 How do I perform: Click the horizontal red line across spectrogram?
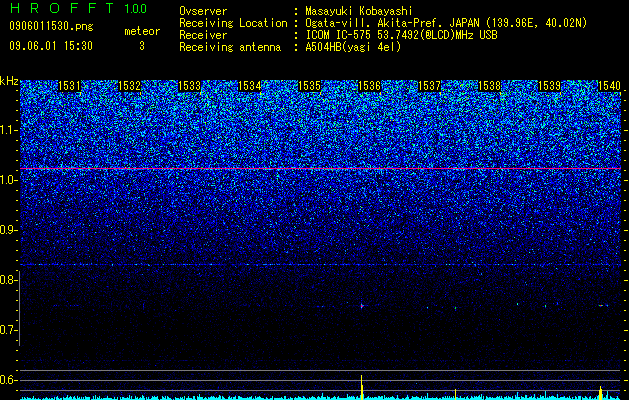pos(320,169)
